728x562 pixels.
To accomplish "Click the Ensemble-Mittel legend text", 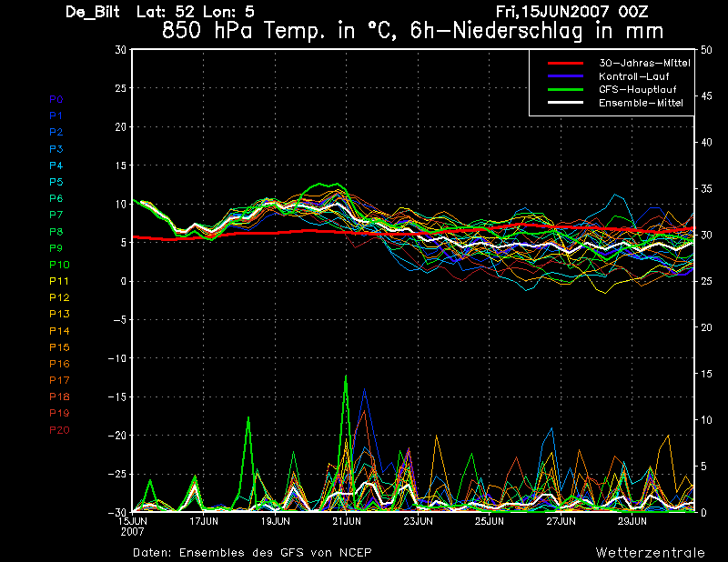I will (641, 103).
